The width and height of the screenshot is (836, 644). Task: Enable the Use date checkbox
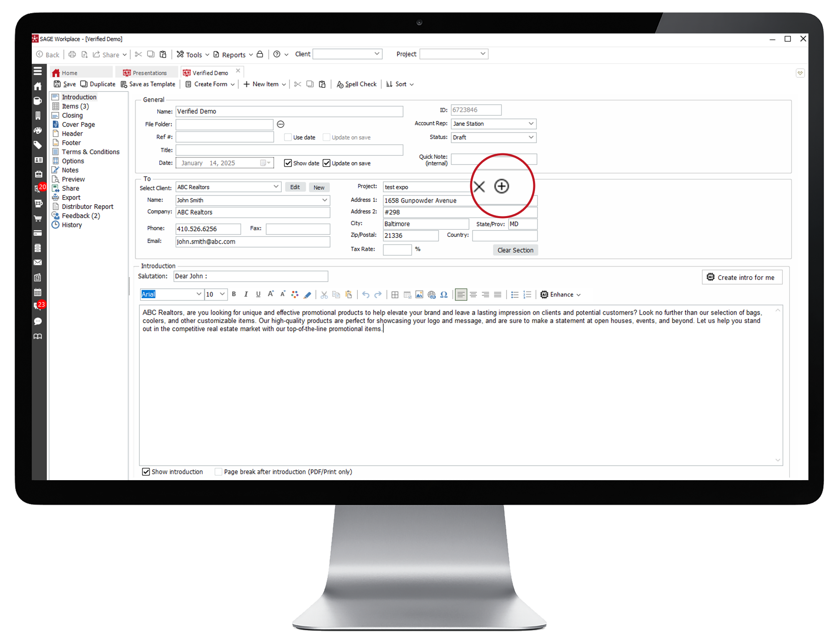pyautogui.click(x=288, y=137)
